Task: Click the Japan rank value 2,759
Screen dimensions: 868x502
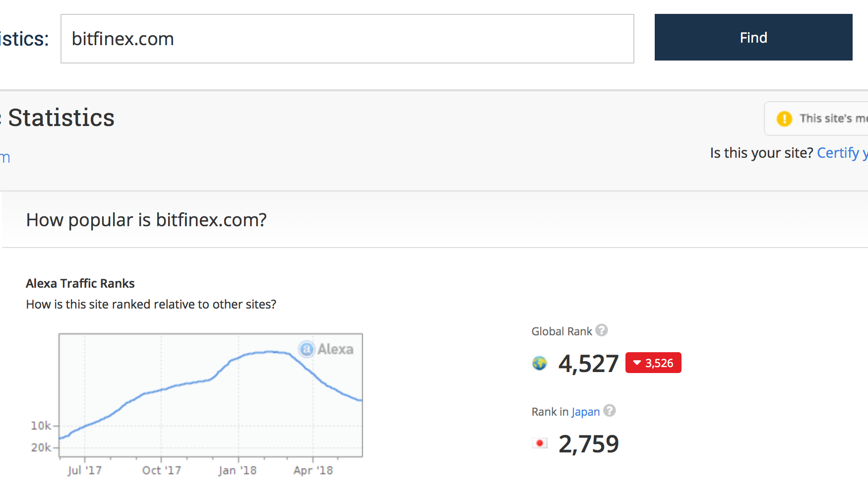Action: click(x=588, y=444)
